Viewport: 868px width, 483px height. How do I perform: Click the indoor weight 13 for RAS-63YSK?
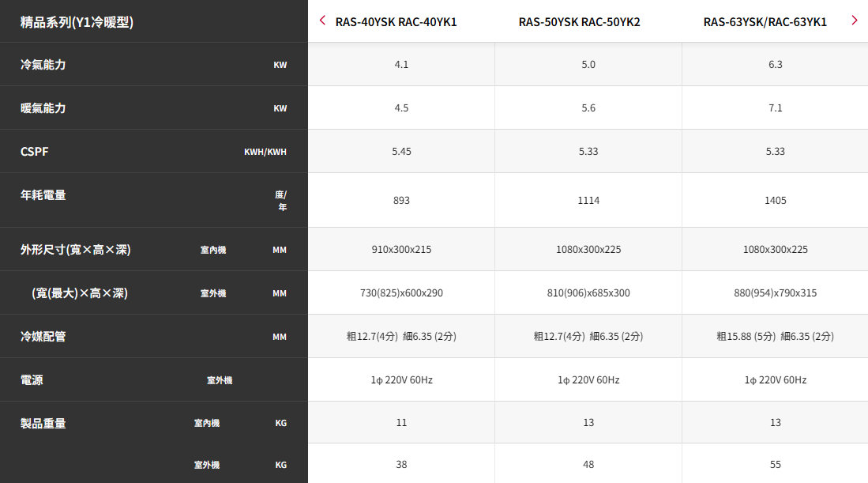[x=775, y=423]
